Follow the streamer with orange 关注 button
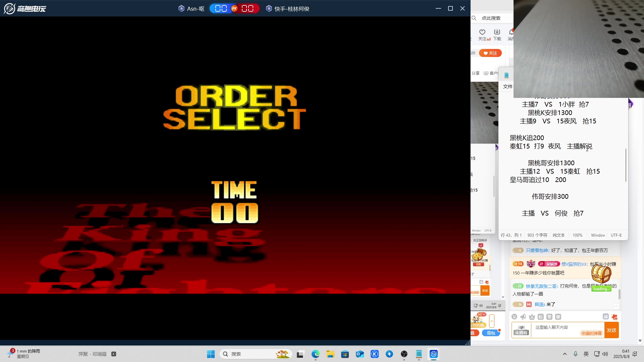 coord(490,53)
